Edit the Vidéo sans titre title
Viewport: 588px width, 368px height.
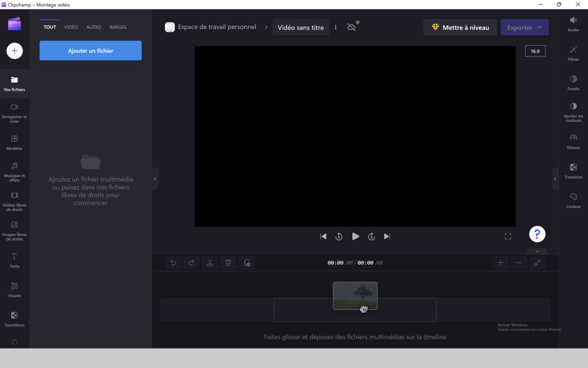[301, 27]
